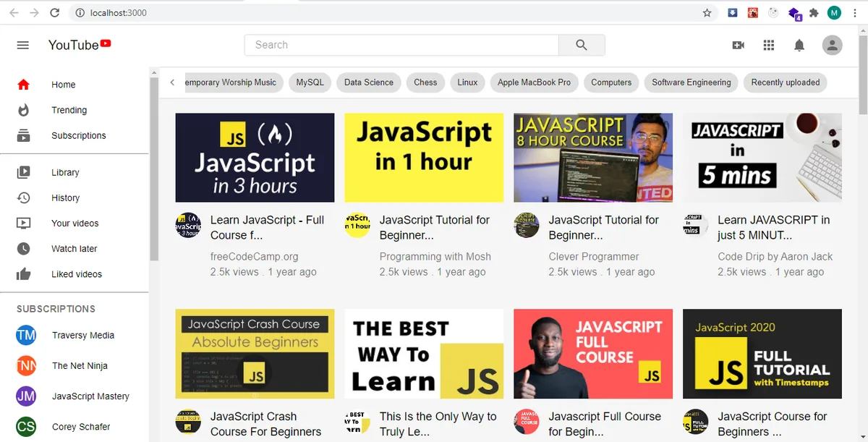Click the magnifier search button
This screenshot has width=868, height=442.
click(x=582, y=45)
